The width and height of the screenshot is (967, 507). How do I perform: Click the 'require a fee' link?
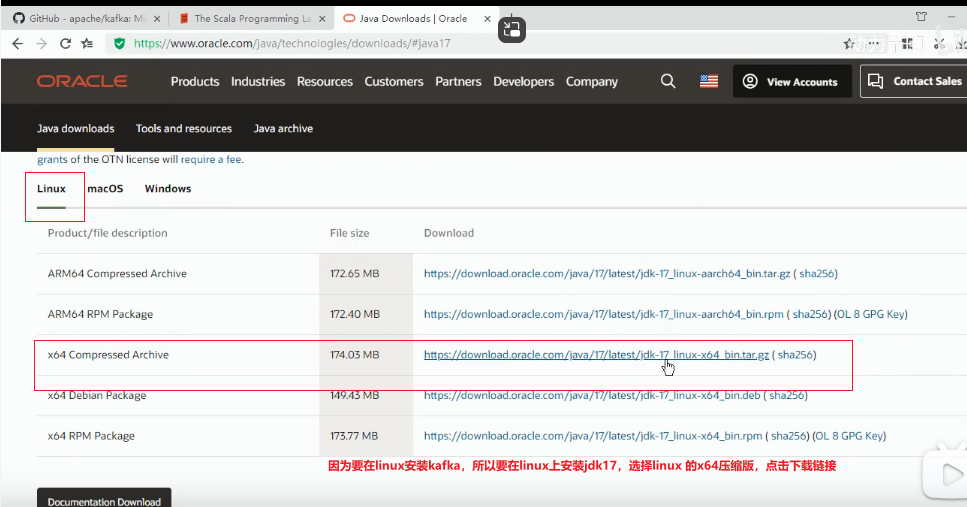pos(211,159)
